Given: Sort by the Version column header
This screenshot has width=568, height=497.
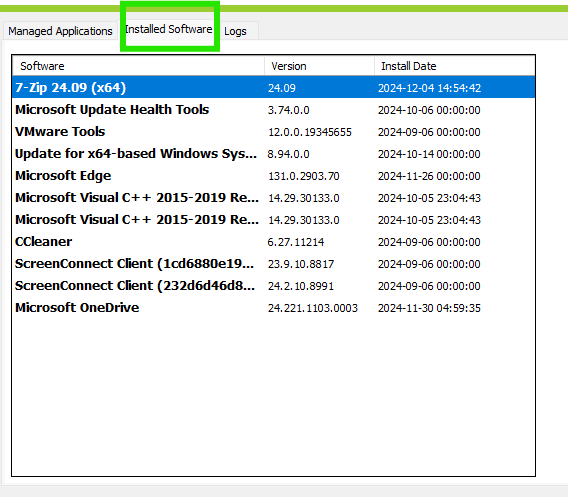Looking at the screenshot, I should (320, 66).
